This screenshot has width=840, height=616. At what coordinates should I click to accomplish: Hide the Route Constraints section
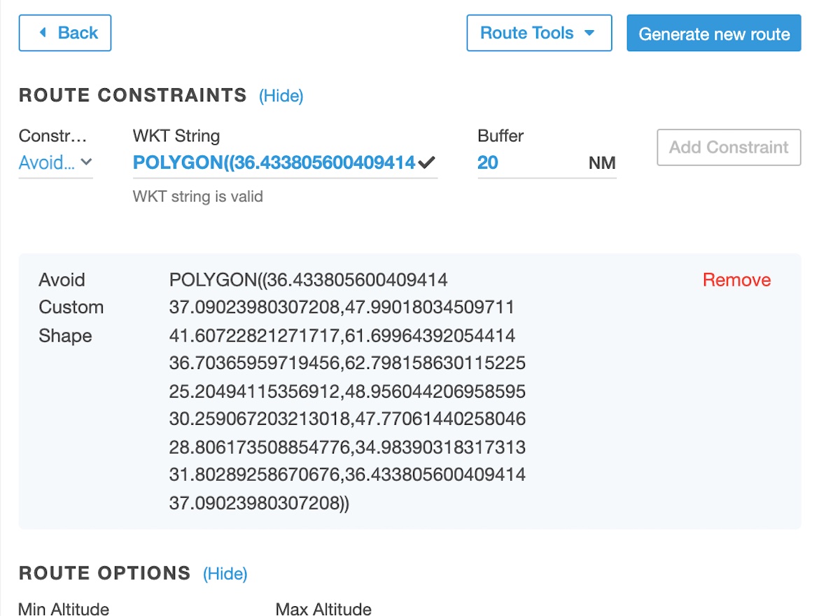[x=281, y=96]
